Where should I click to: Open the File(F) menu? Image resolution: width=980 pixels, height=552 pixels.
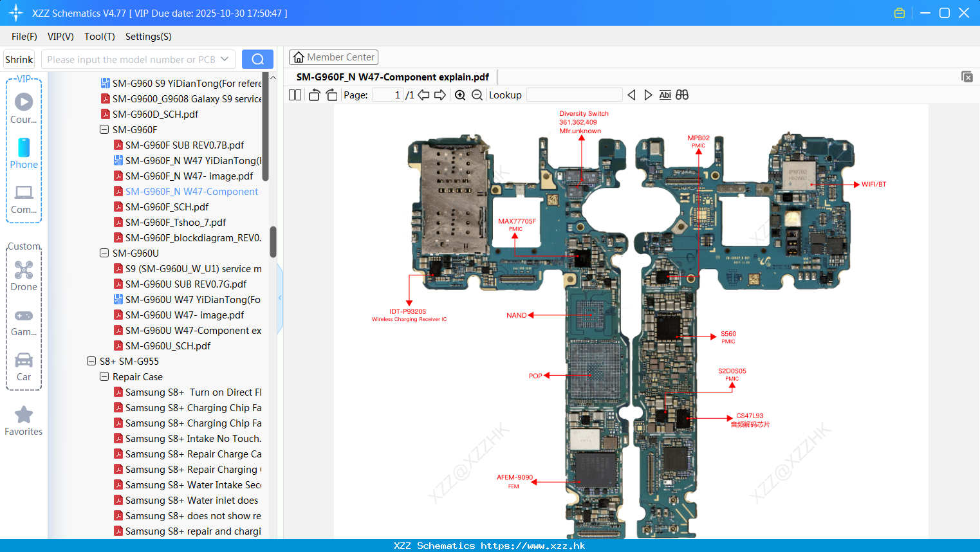pos(24,37)
